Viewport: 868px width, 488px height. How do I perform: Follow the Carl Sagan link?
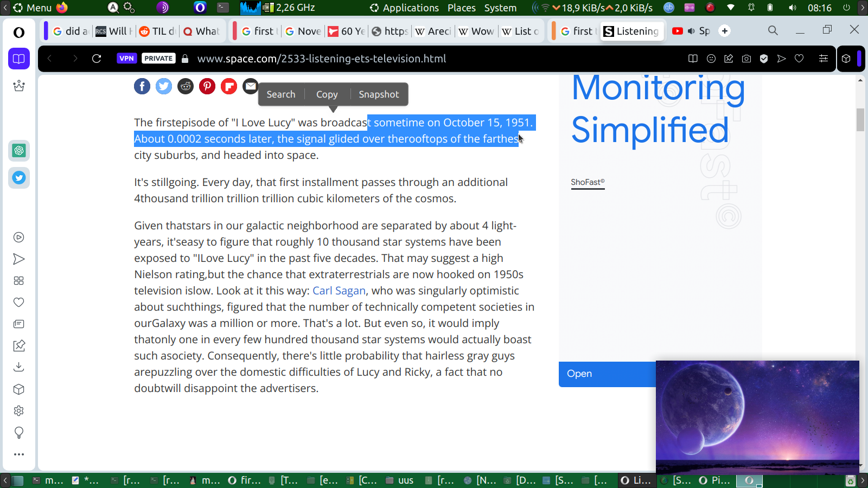339,291
